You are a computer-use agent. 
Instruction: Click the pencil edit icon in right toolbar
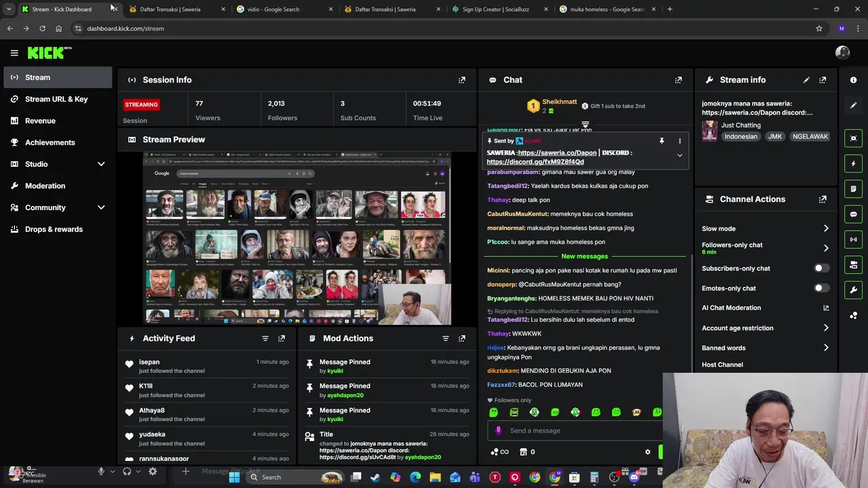(853, 105)
